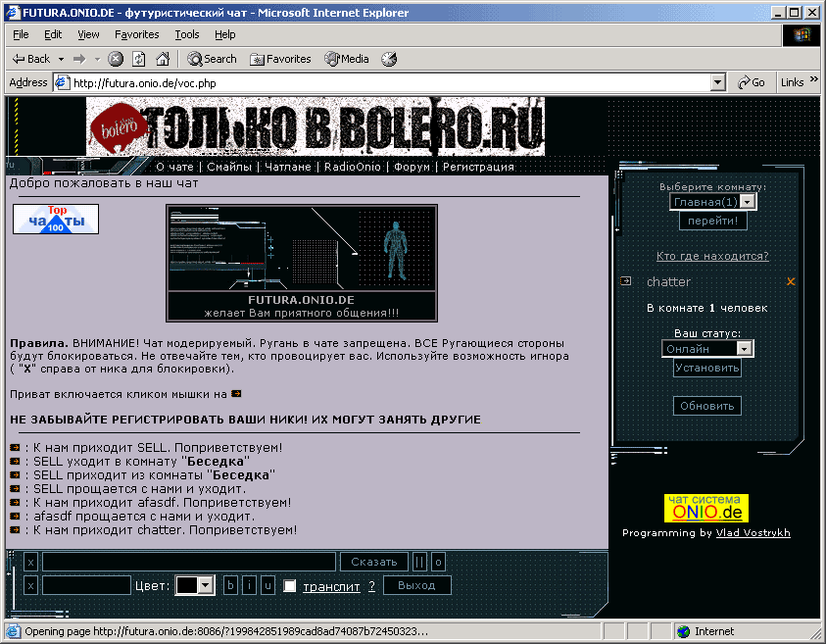Click the Top 100 чаты banner
This screenshot has width=826, height=644.
pos(56,219)
